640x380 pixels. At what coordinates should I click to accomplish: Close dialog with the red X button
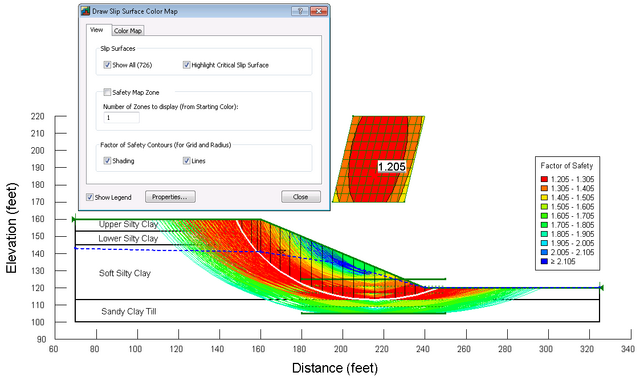(x=319, y=11)
